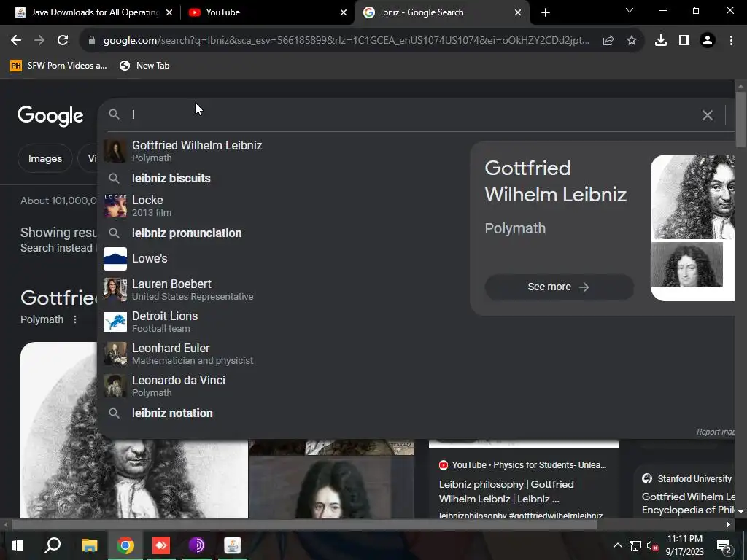Click the muted volume tray icon
The width and height of the screenshot is (747, 560).
[653, 545]
